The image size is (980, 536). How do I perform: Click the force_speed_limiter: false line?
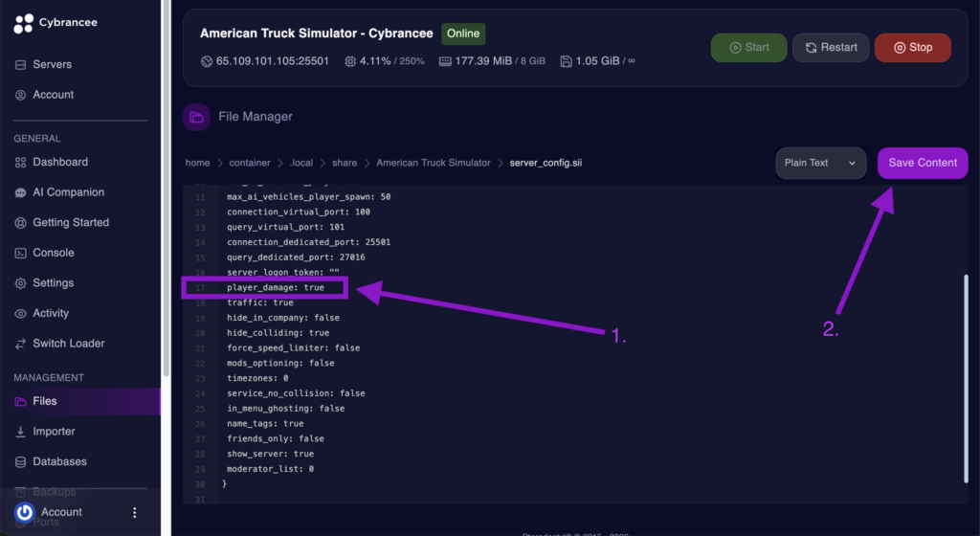[293, 348]
